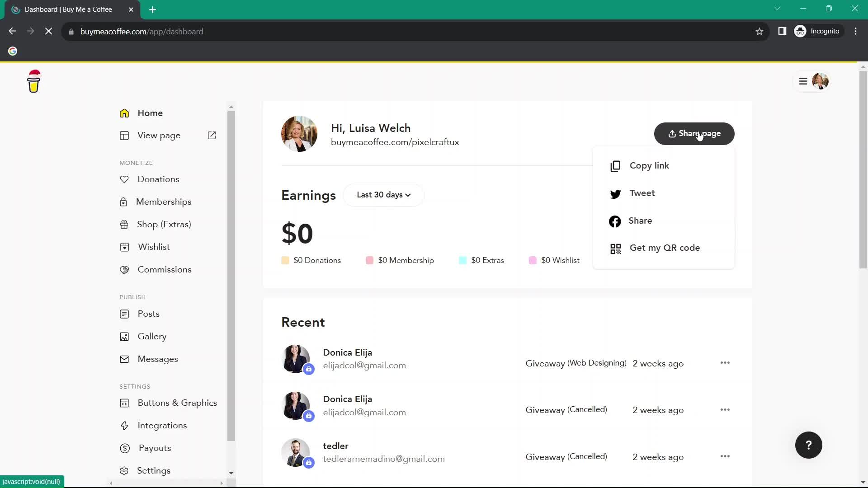Click the sidebar scroll down arrow

pos(231,474)
